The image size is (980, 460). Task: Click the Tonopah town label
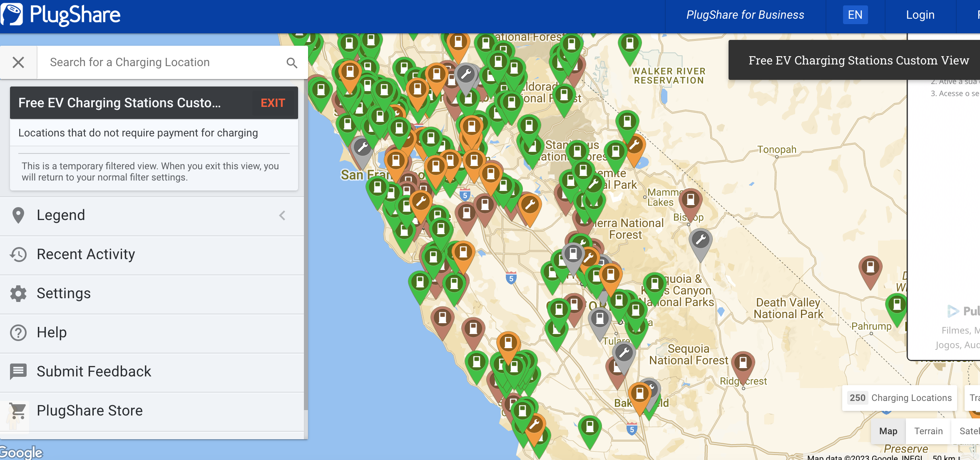pyautogui.click(x=776, y=149)
